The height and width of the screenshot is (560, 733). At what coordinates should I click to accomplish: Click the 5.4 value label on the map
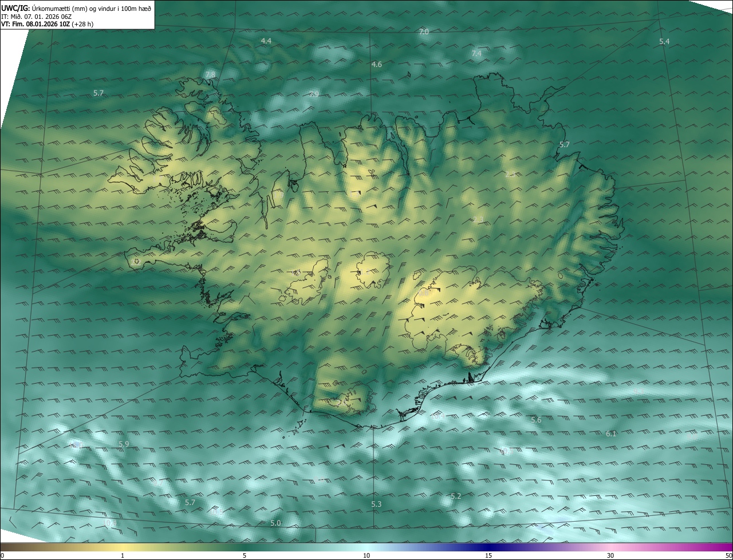click(x=664, y=42)
